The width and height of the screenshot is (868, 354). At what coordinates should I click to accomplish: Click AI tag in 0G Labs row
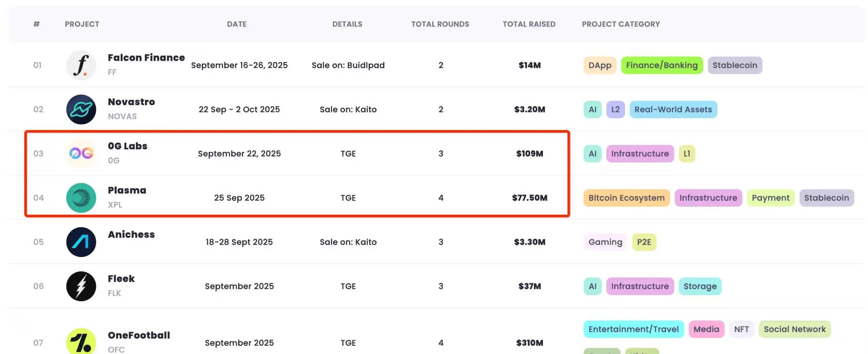(592, 153)
